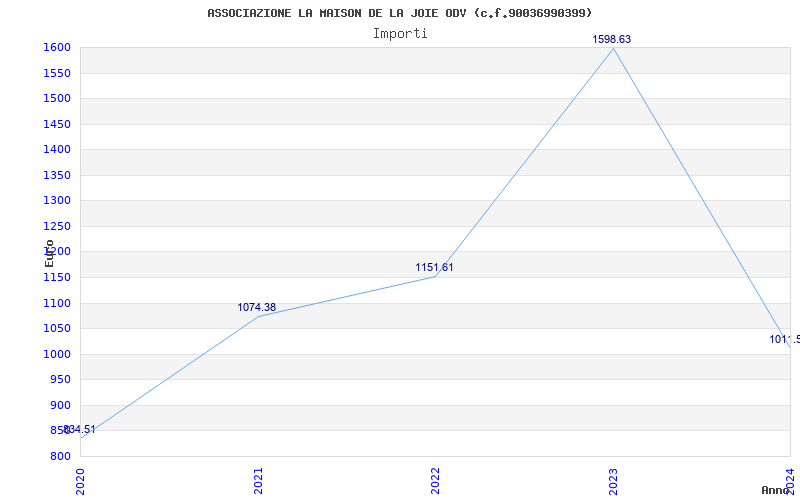Click the Importi subtitle
Image resolution: width=800 pixels, height=500 pixels.
(399, 34)
